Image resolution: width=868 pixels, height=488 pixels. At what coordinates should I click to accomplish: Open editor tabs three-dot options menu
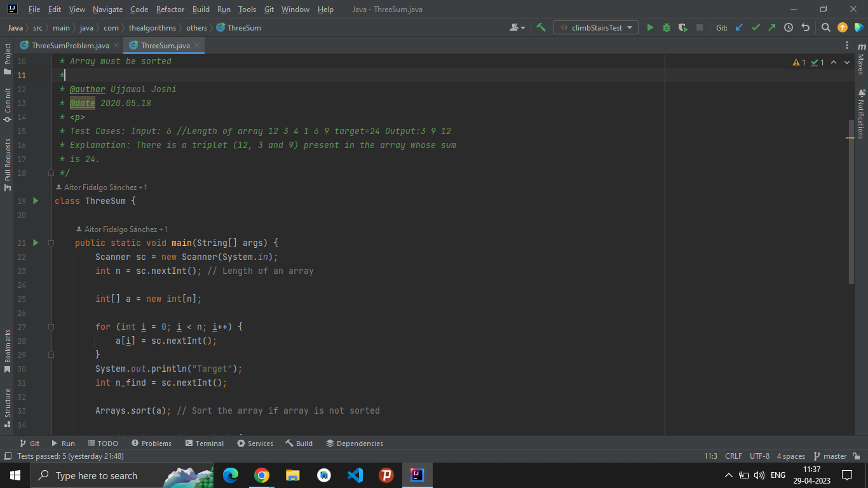point(847,46)
